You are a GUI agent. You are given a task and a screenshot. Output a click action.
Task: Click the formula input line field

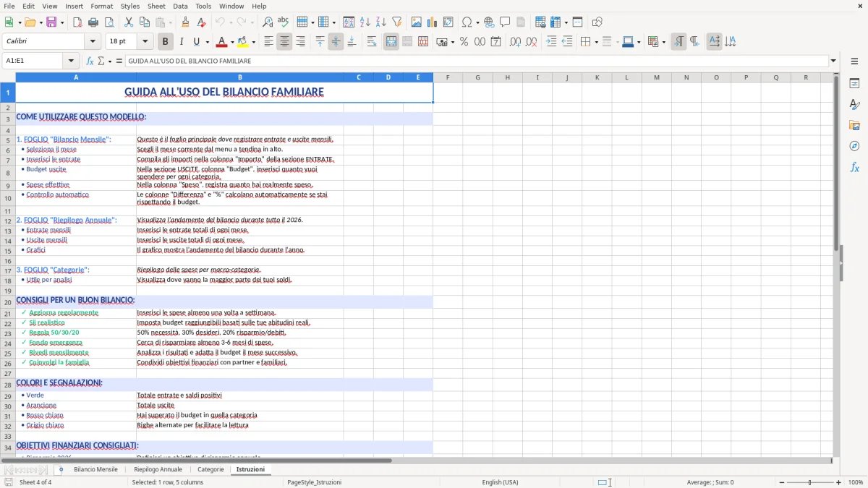click(x=477, y=61)
